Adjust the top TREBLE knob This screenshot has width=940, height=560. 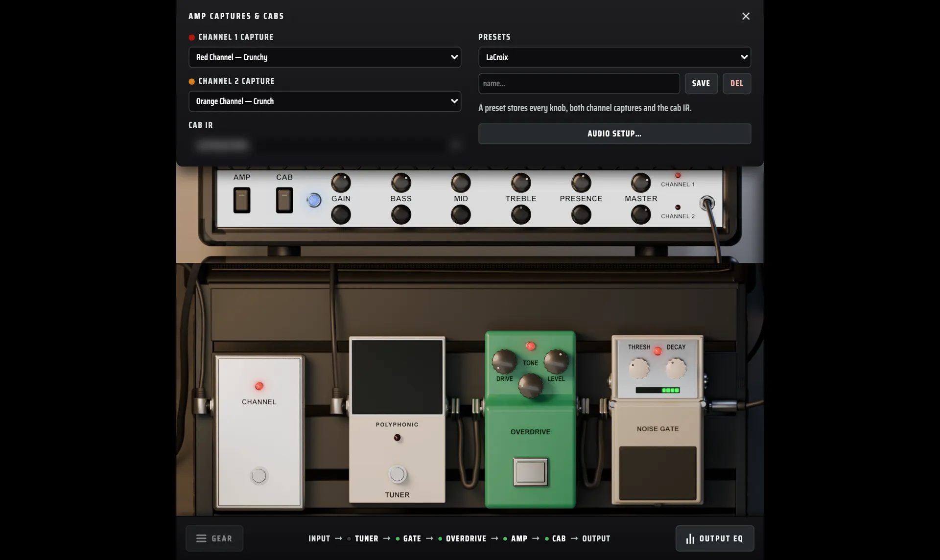[x=521, y=183]
